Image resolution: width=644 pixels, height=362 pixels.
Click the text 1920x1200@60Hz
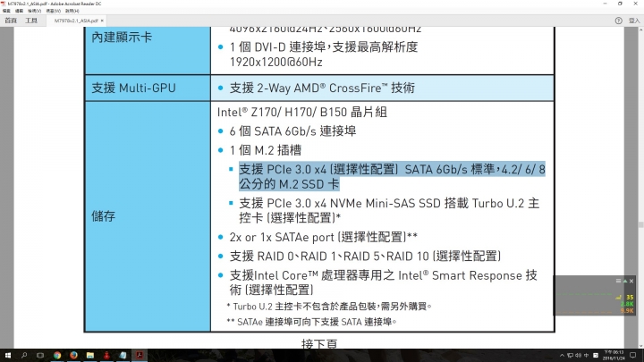(276, 63)
